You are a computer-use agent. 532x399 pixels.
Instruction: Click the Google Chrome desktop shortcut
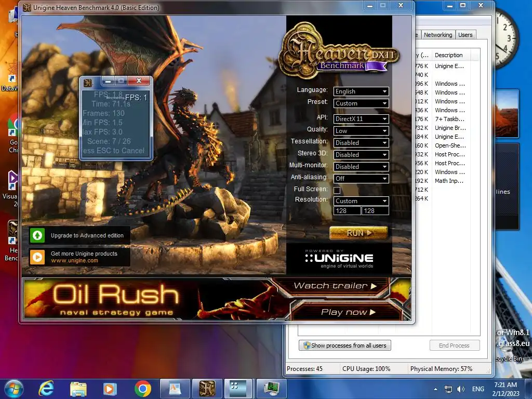point(12,134)
